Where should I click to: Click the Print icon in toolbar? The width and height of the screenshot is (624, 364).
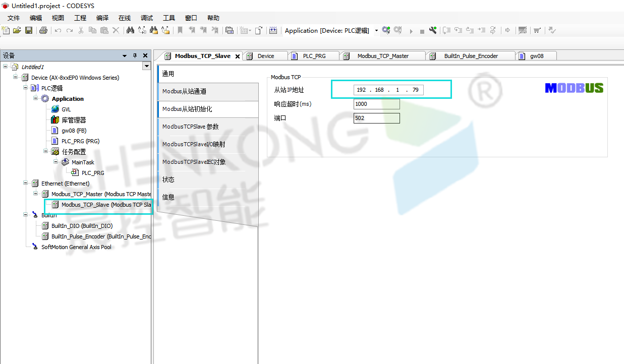(x=43, y=30)
